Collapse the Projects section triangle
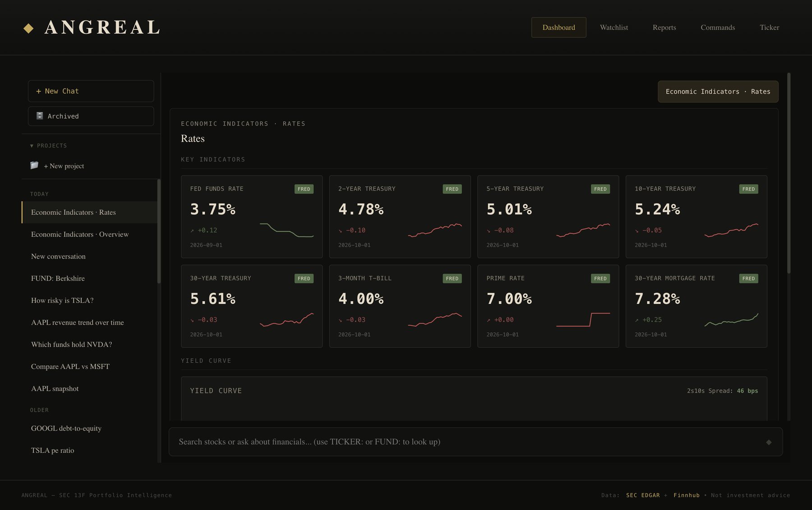 [x=32, y=146]
